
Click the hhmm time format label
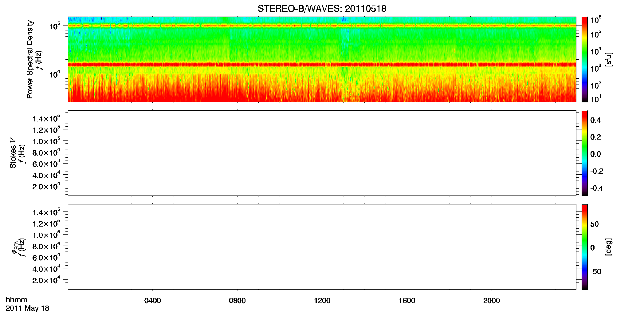[x=17, y=300]
